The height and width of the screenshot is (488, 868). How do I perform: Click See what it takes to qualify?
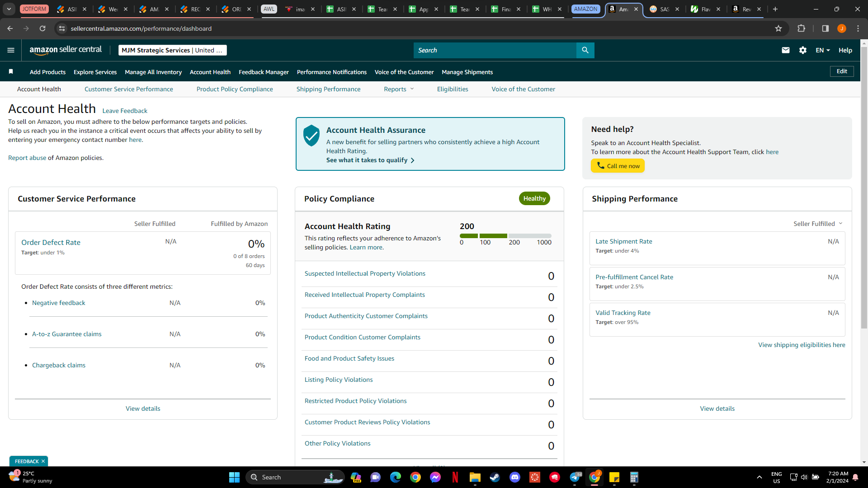point(370,160)
